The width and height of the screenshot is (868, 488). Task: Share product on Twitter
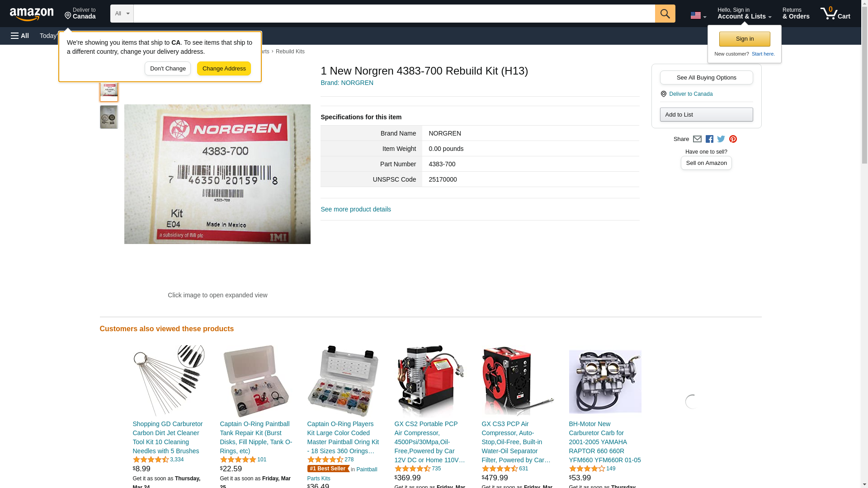721,139
